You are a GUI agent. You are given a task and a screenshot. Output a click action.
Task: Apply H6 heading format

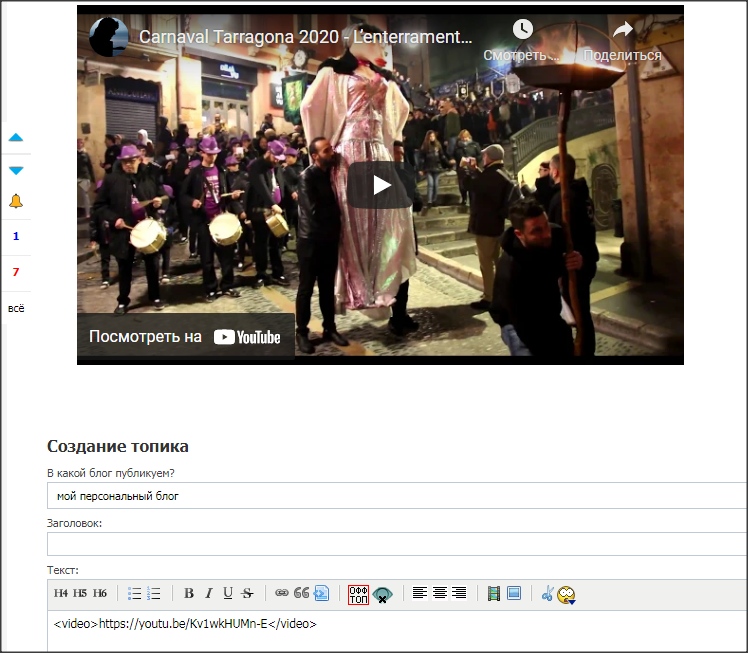tap(99, 593)
